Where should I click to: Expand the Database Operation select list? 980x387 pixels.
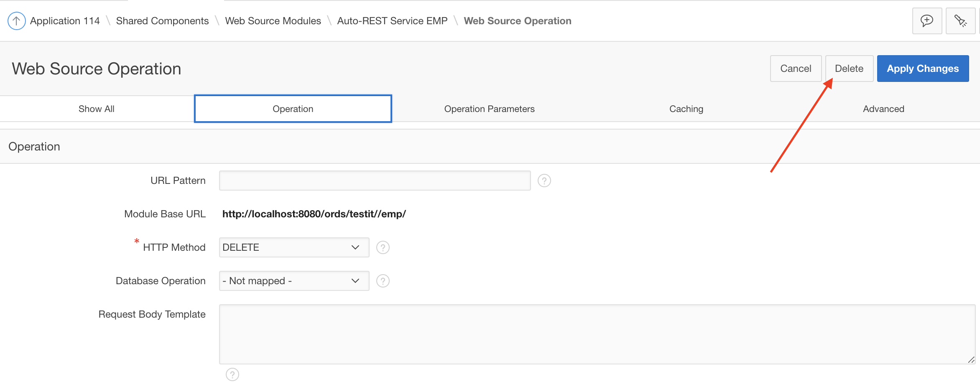pos(294,281)
